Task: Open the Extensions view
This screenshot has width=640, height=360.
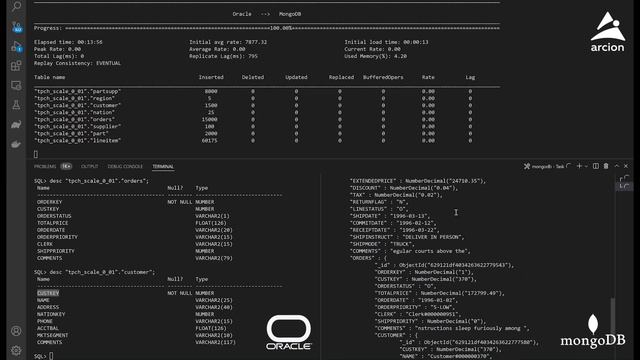Action: [16, 66]
